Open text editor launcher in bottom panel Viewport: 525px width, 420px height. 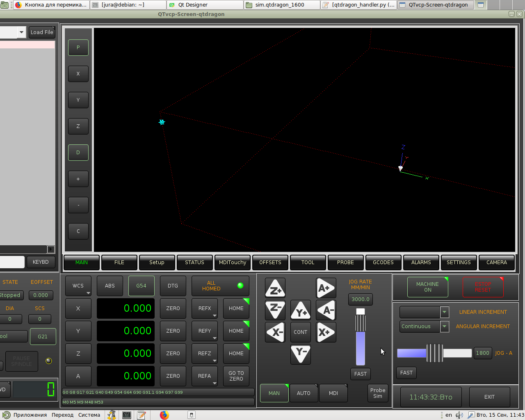pyautogui.click(x=142, y=415)
